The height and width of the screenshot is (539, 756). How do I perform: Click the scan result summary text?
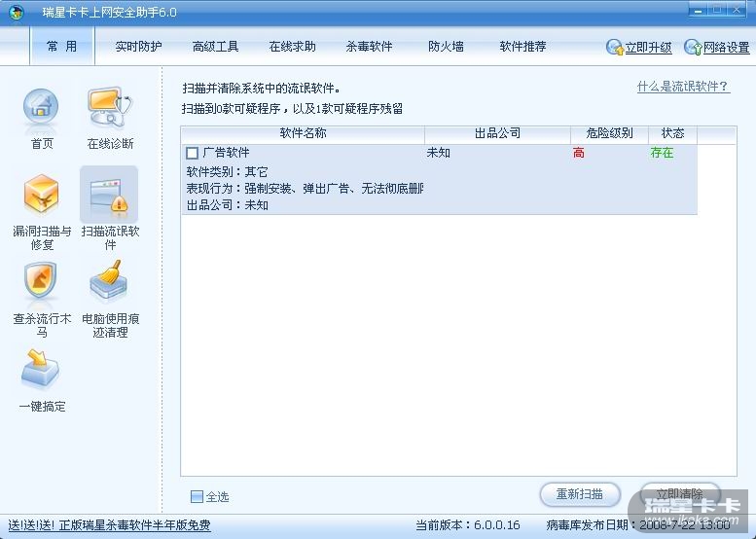click(x=292, y=109)
